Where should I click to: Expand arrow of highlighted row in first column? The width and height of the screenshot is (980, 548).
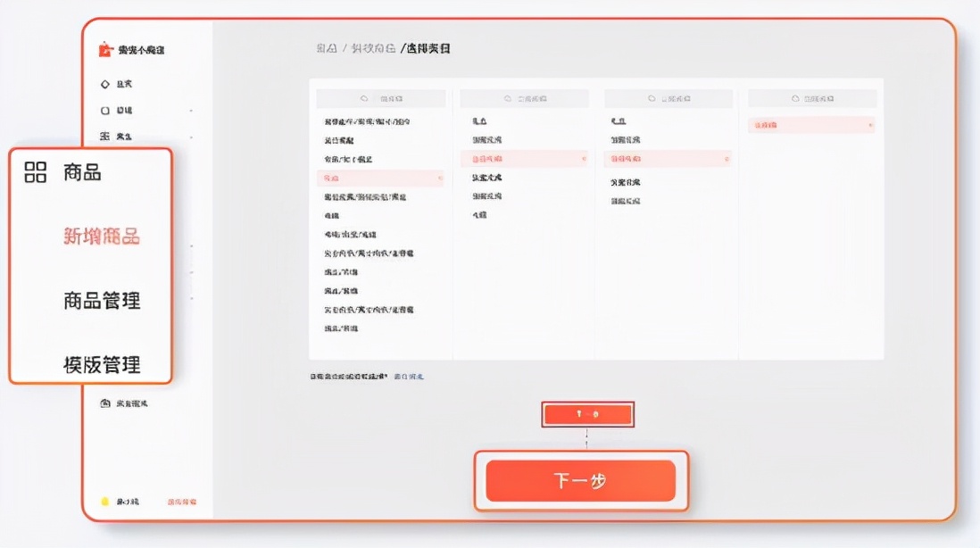[440, 179]
